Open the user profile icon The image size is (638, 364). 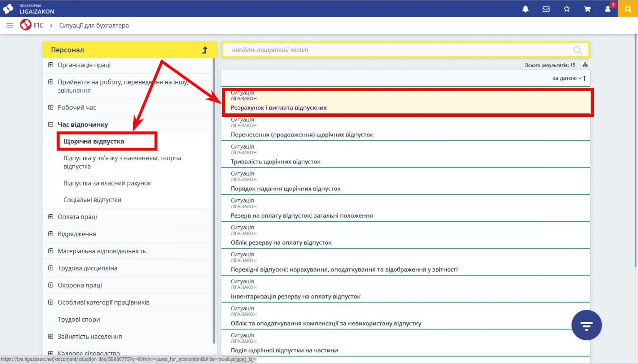tap(608, 9)
